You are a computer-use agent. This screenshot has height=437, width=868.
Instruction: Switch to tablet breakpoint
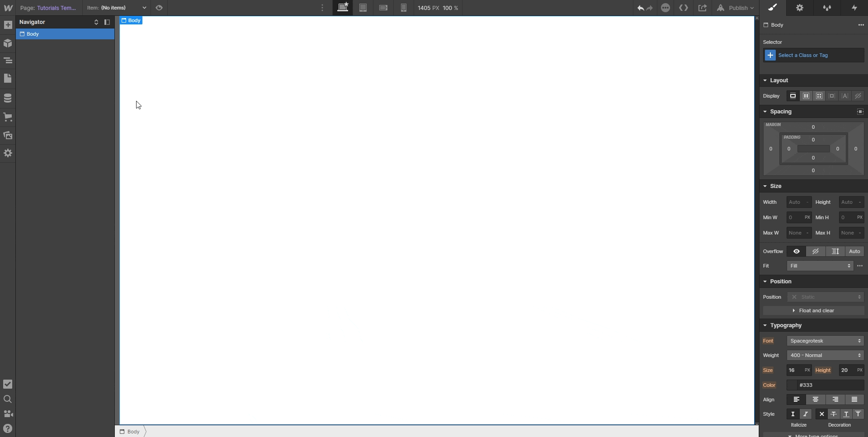363,8
